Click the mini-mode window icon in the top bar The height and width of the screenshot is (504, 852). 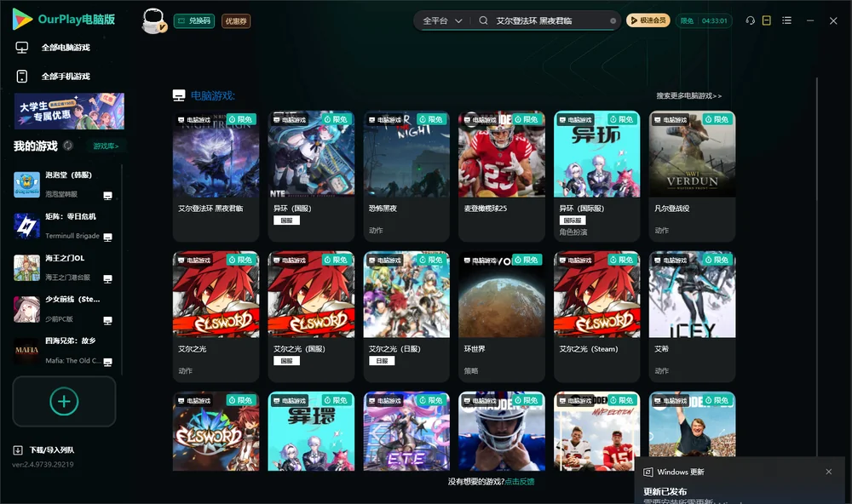(767, 20)
